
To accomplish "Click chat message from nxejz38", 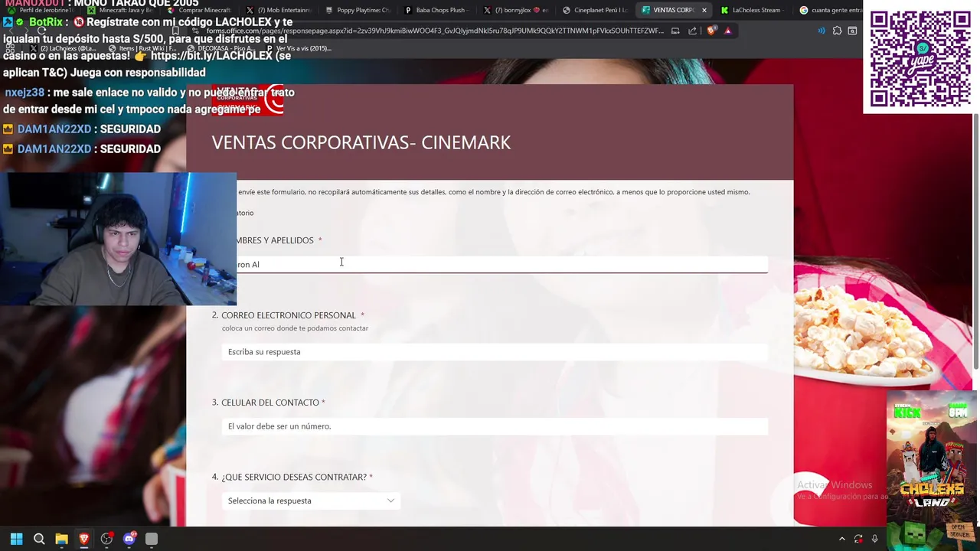I will click(x=149, y=100).
